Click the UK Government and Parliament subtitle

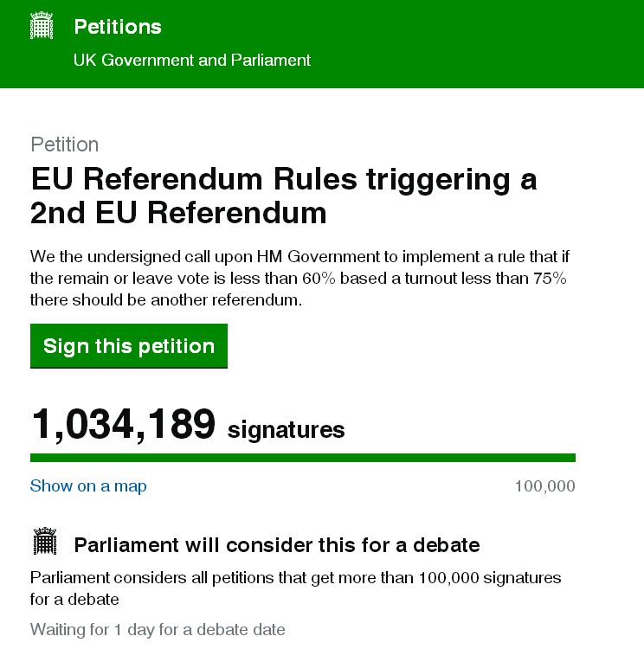point(192,61)
